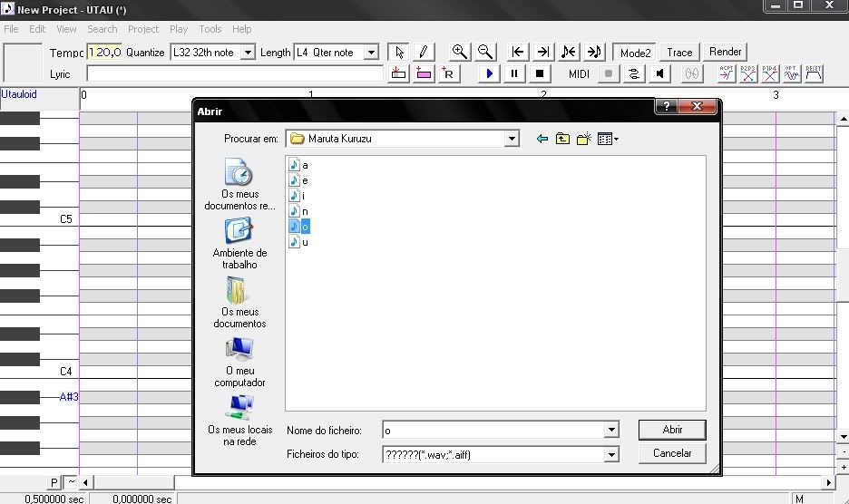Select the pencil draw tool
The width and height of the screenshot is (849, 504).
[424, 52]
